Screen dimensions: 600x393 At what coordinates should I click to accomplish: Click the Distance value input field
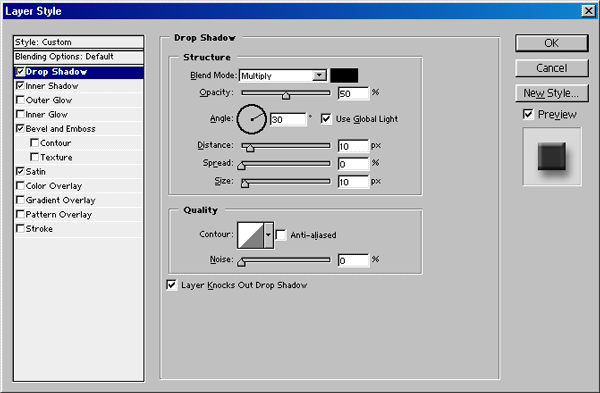pos(353,146)
